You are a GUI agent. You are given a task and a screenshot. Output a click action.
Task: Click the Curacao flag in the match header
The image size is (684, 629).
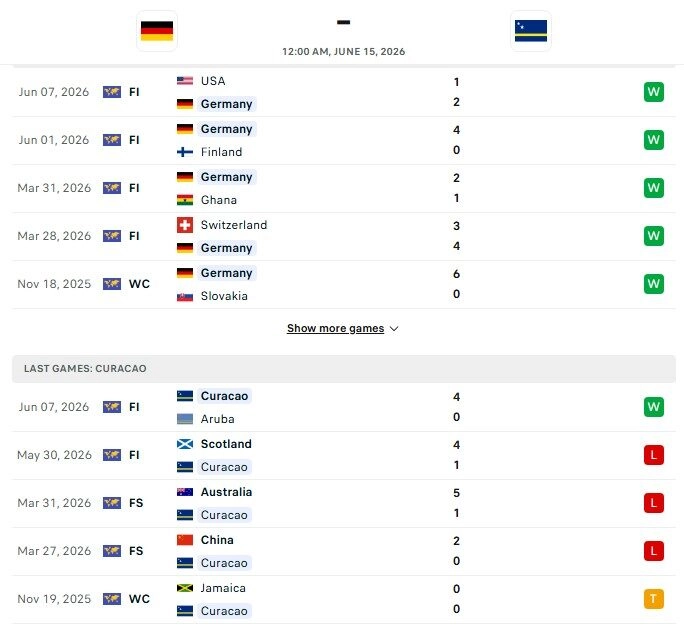[x=530, y=31]
